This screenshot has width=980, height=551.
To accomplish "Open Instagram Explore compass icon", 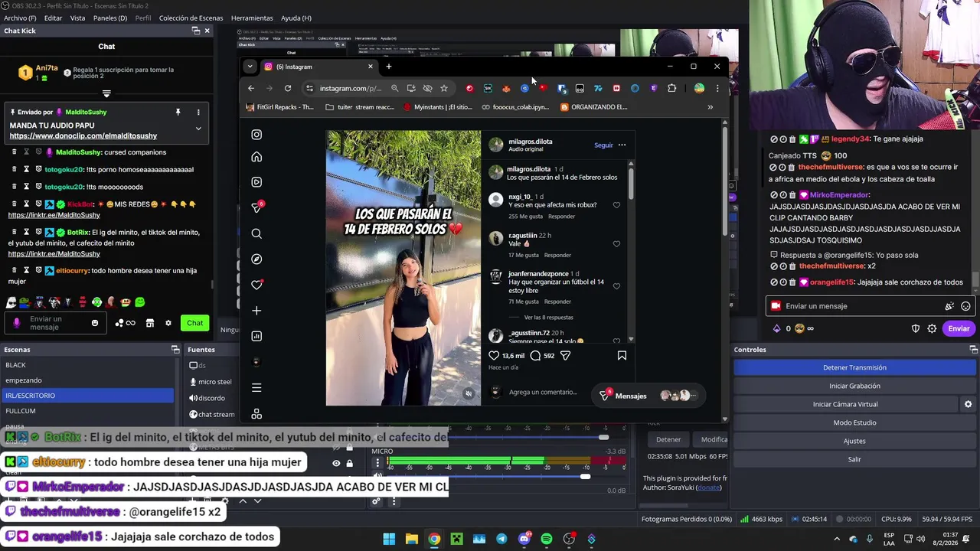I will click(x=256, y=259).
